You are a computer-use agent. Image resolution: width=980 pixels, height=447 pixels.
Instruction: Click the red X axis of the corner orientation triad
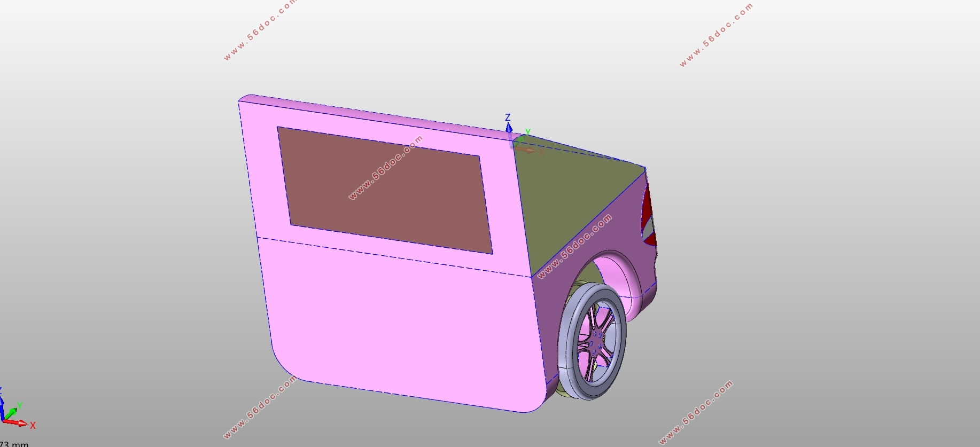pyautogui.click(x=16, y=422)
